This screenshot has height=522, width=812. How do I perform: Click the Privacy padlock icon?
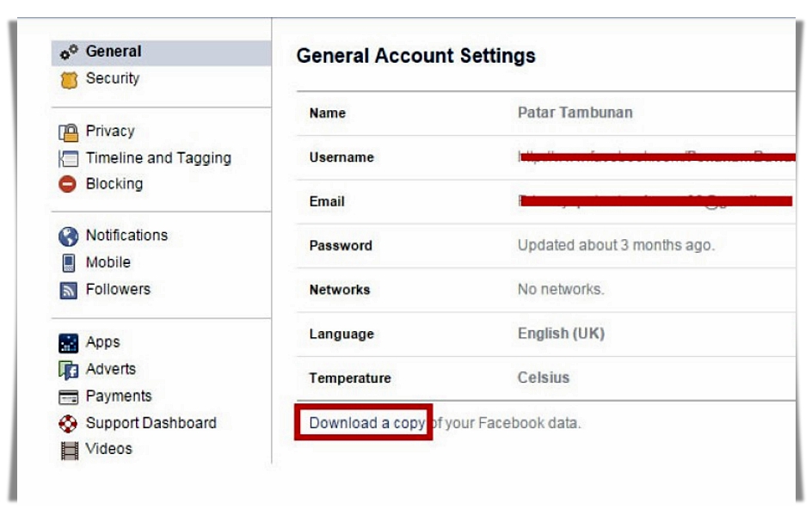69,132
